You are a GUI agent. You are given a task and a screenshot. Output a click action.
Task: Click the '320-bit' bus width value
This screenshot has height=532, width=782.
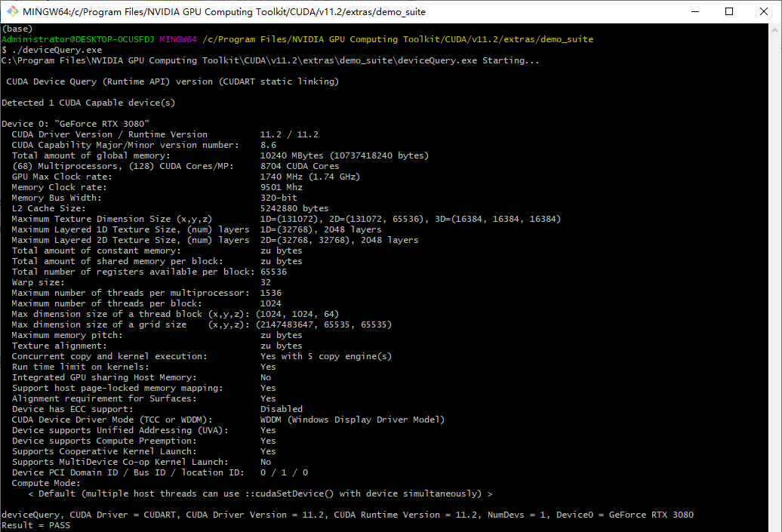click(x=279, y=198)
